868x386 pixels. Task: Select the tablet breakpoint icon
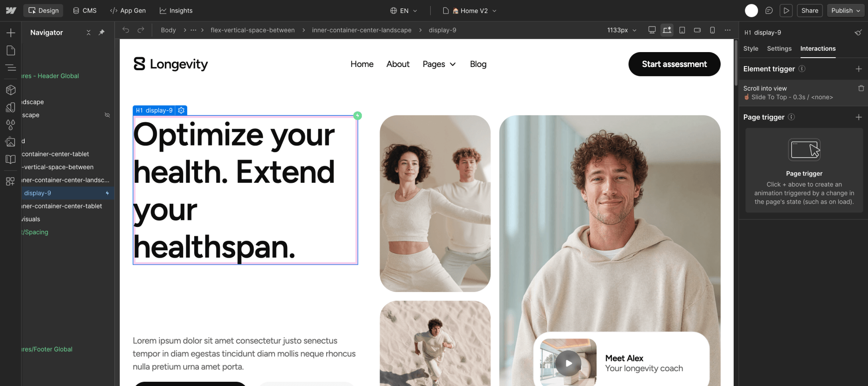coord(682,30)
